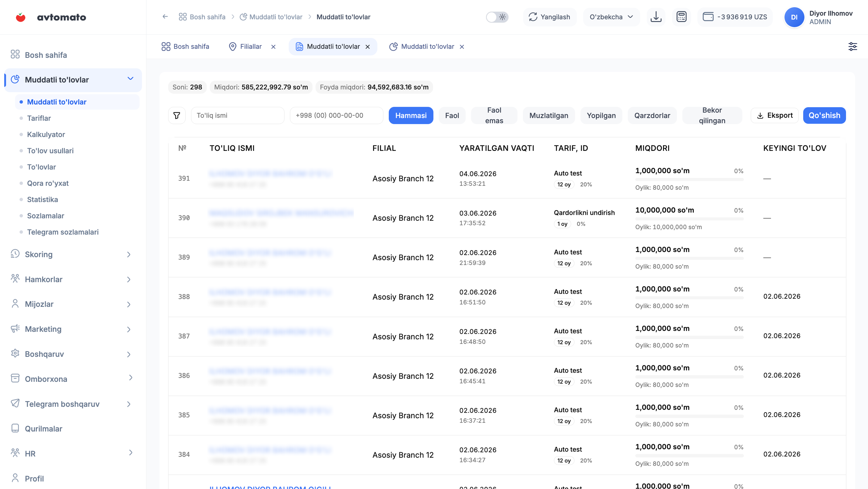Click the Bosh sahifa sidebar icon
This screenshot has height=489, width=868.
pyautogui.click(x=15, y=54)
